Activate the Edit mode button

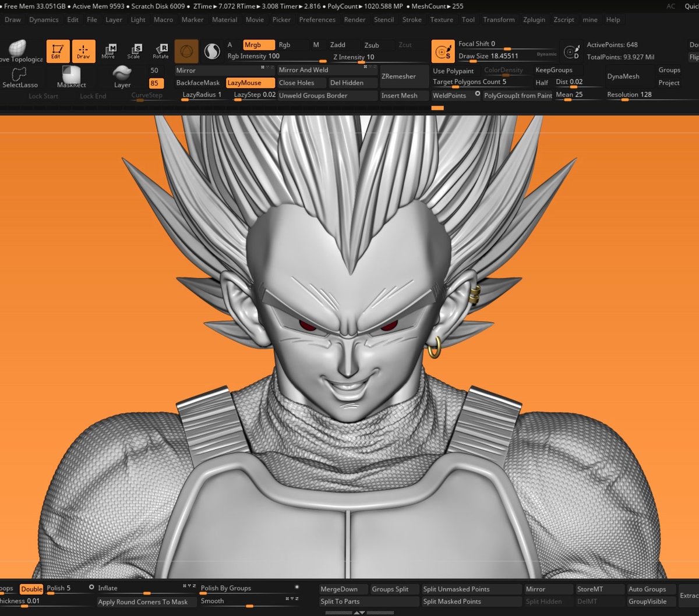tap(58, 51)
